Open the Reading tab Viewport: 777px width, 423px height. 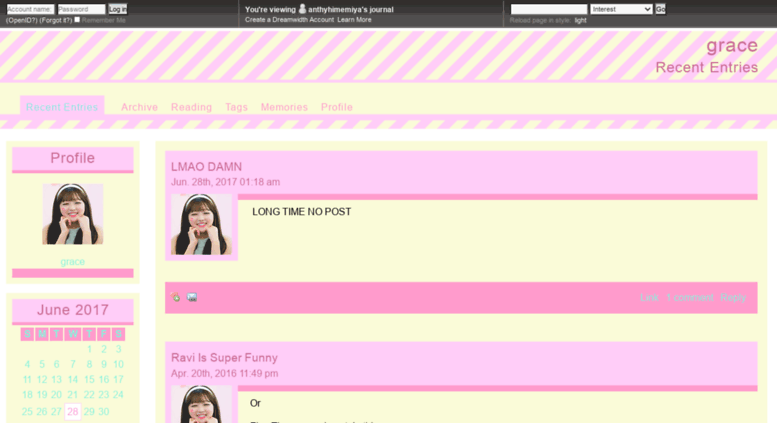[191, 107]
